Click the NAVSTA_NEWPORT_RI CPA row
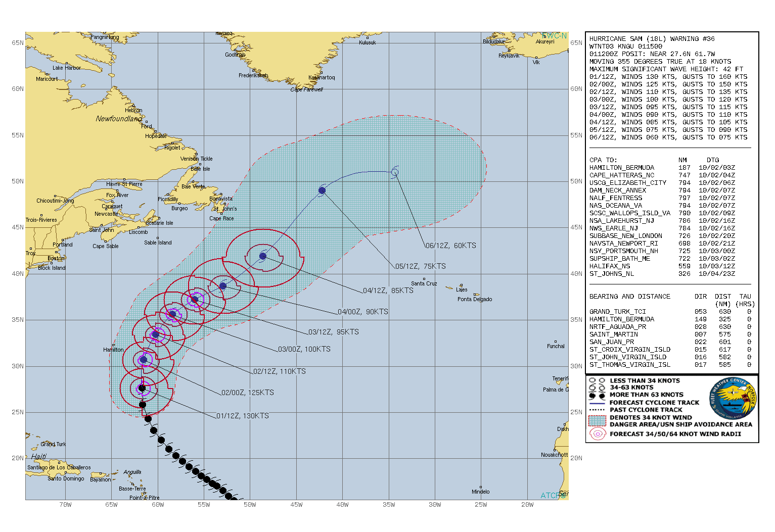Image resolution: width=775 pixels, height=532 pixels. (662, 244)
